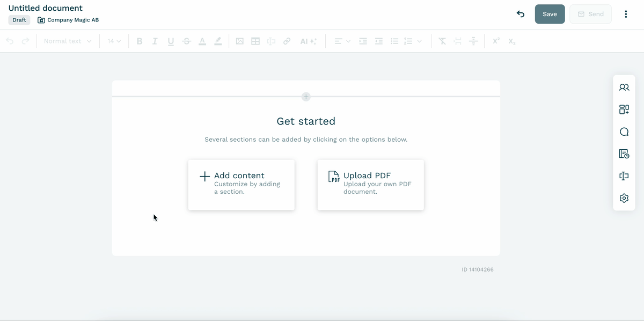Open the AI assistant tool
Viewport: 644px width, 321px height.
pos(308,41)
